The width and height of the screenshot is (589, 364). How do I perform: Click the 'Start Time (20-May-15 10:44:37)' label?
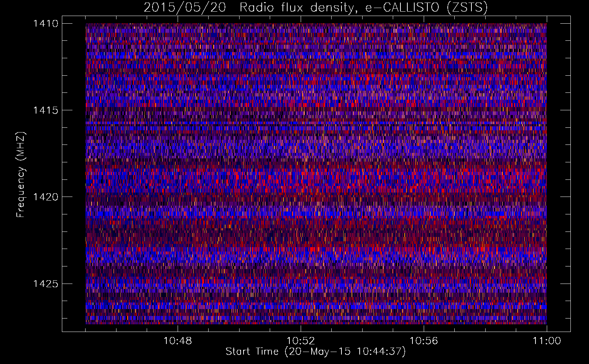click(316, 352)
